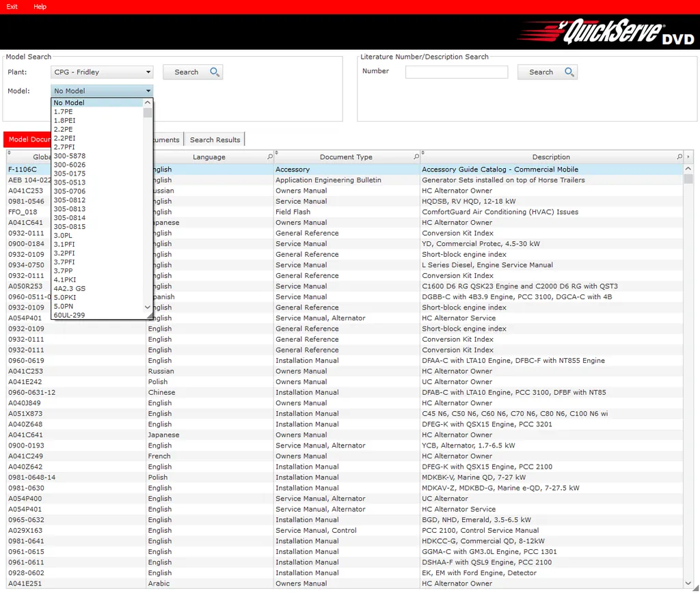
Task: Collapse the Model dropdown showing No Model
Action: [x=102, y=91]
